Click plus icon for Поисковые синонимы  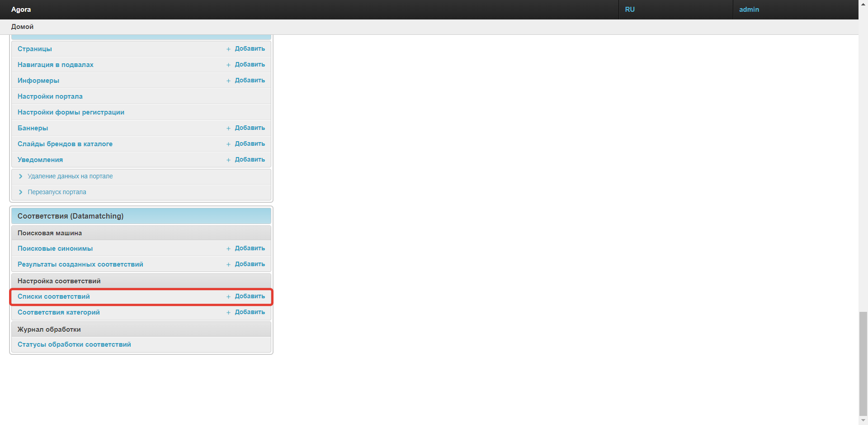click(228, 248)
